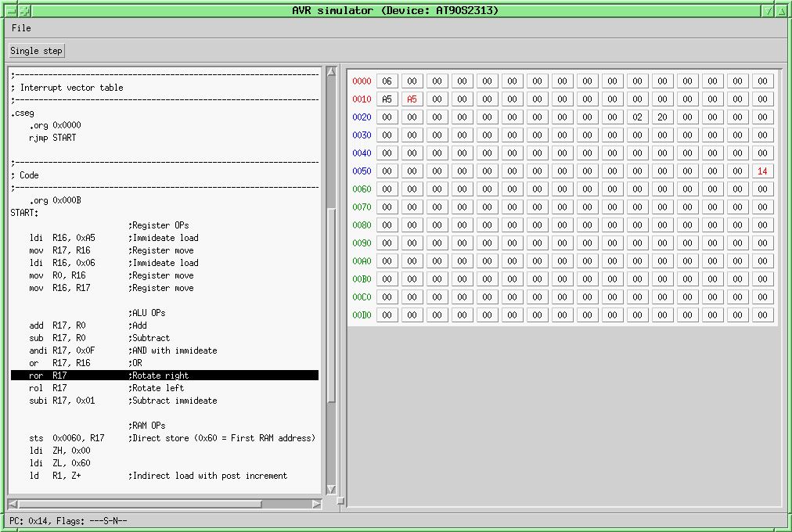Viewport: 792px width, 532px height.
Task: Click the blue 0040 address label
Action: coord(362,153)
